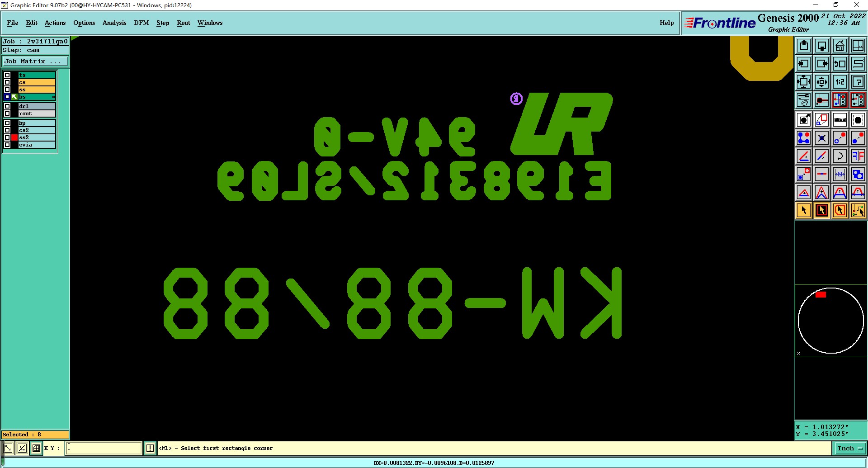Toggle the ss2 layer checkbox

(7, 137)
